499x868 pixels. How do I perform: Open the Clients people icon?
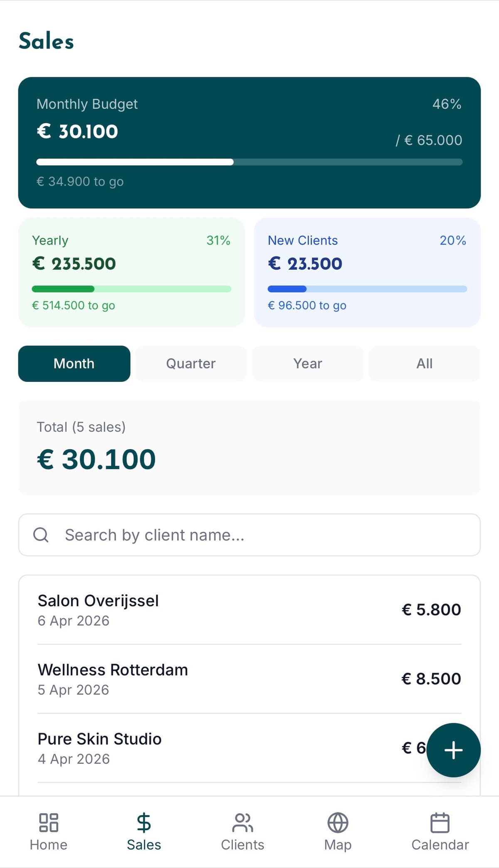coord(242,823)
